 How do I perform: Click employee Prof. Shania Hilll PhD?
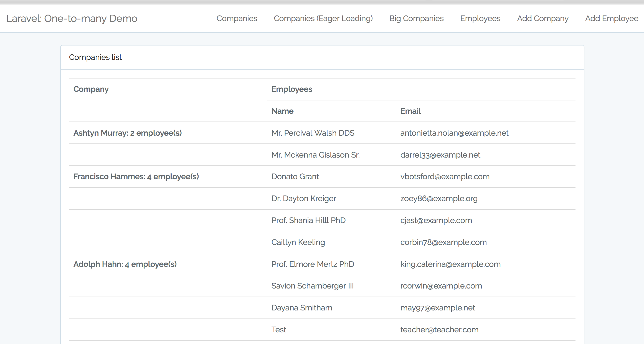(x=308, y=220)
